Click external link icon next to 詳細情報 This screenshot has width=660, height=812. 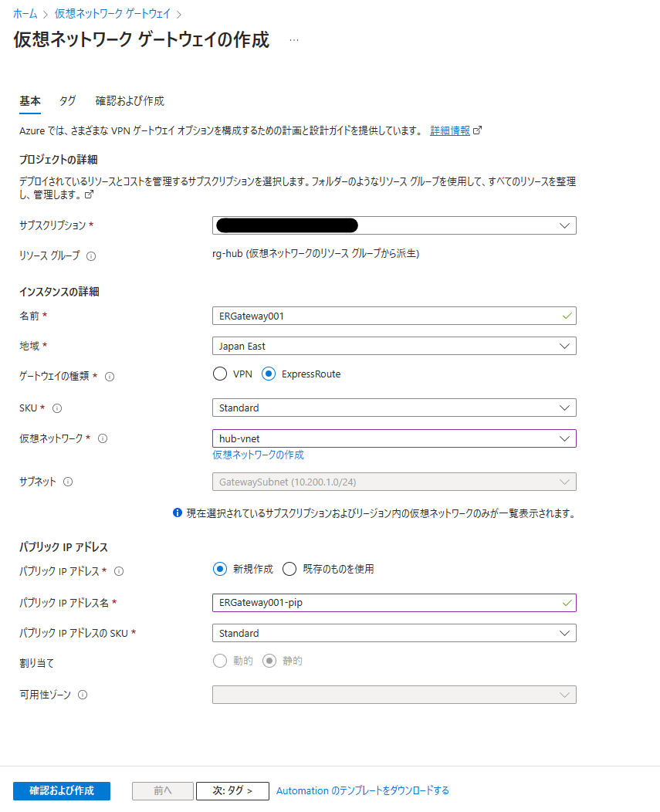coord(477,130)
